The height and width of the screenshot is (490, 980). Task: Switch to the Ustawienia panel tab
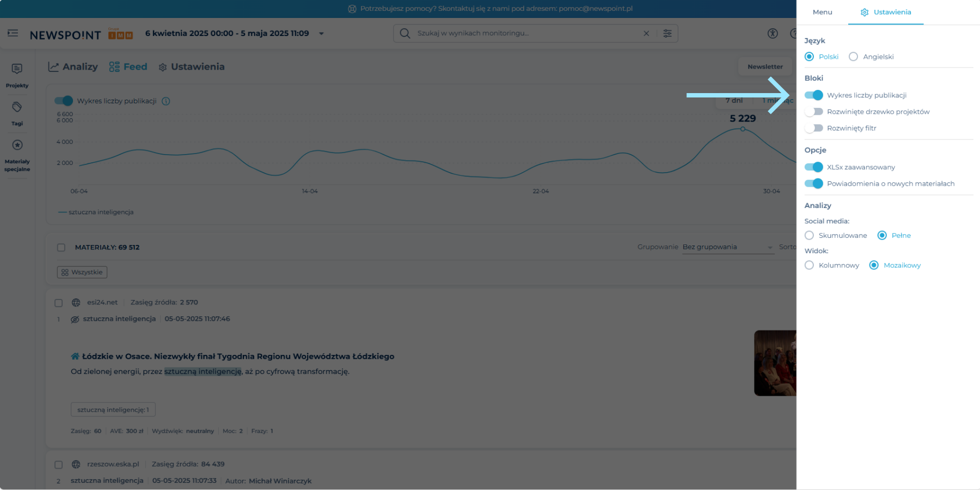pyautogui.click(x=886, y=12)
